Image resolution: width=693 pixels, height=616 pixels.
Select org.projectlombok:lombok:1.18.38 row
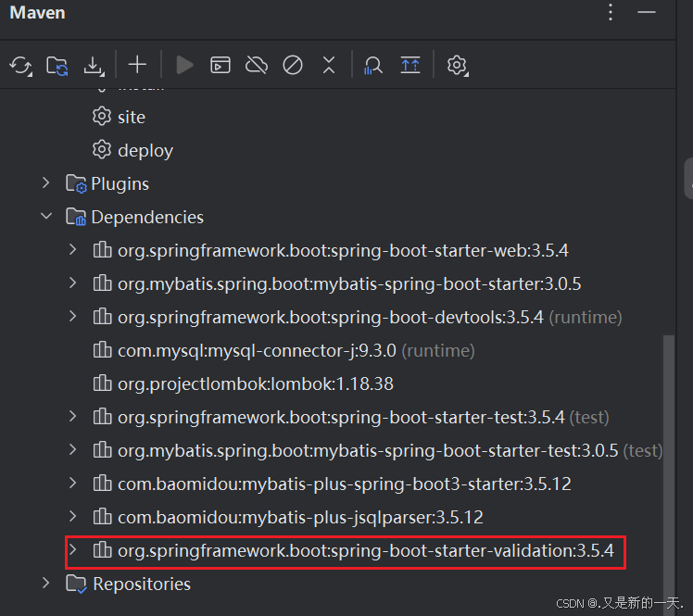(x=255, y=384)
